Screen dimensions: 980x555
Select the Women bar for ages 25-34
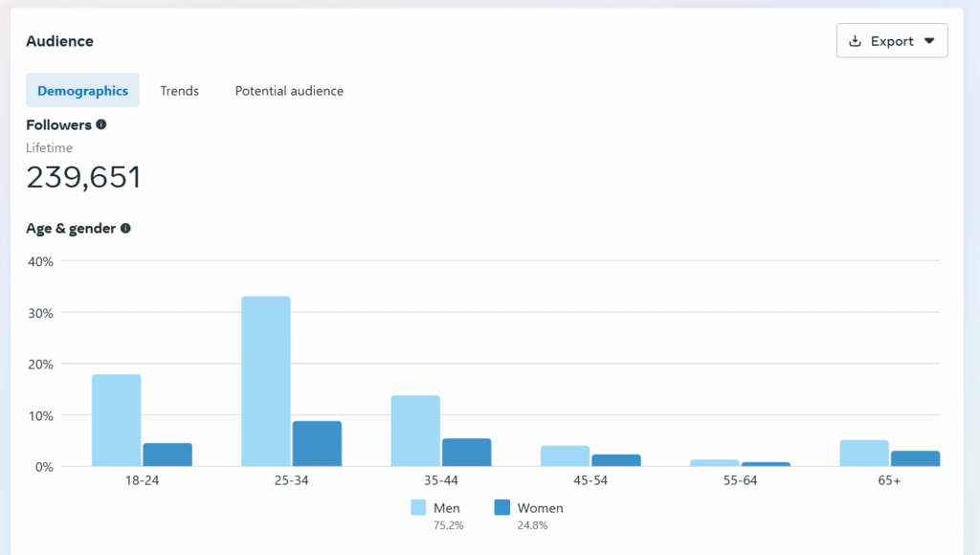tap(317, 445)
